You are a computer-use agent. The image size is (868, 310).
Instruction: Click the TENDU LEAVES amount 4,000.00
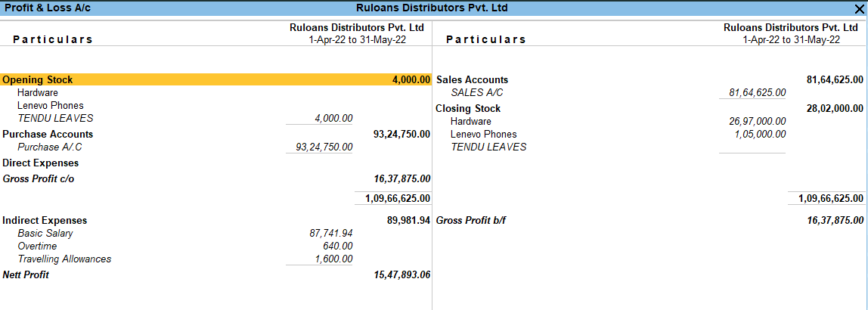(333, 118)
